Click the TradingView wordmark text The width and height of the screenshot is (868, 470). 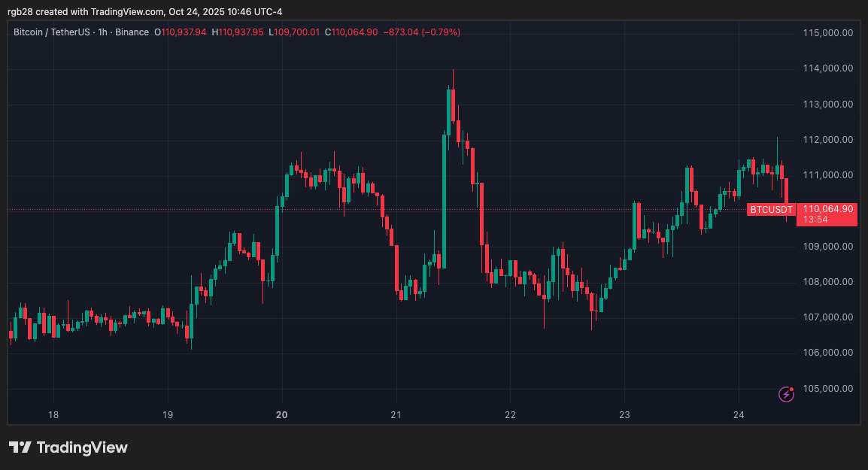pos(82,447)
